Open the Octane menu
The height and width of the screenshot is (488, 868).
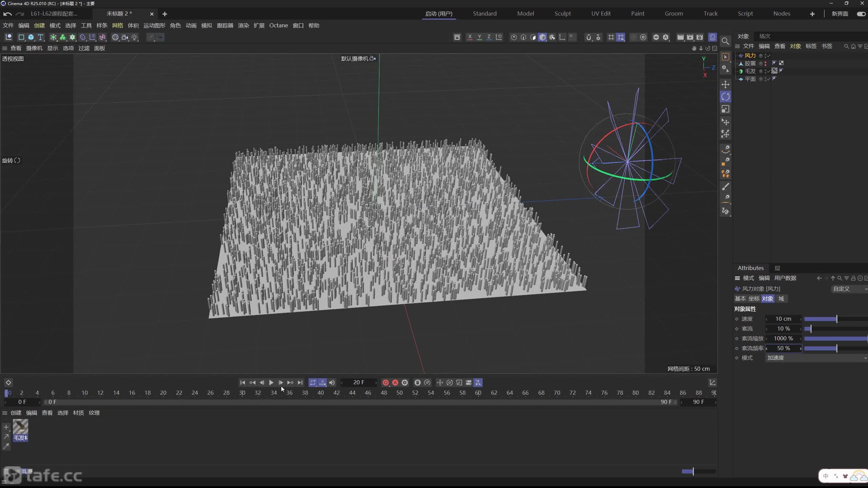[278, 26]
